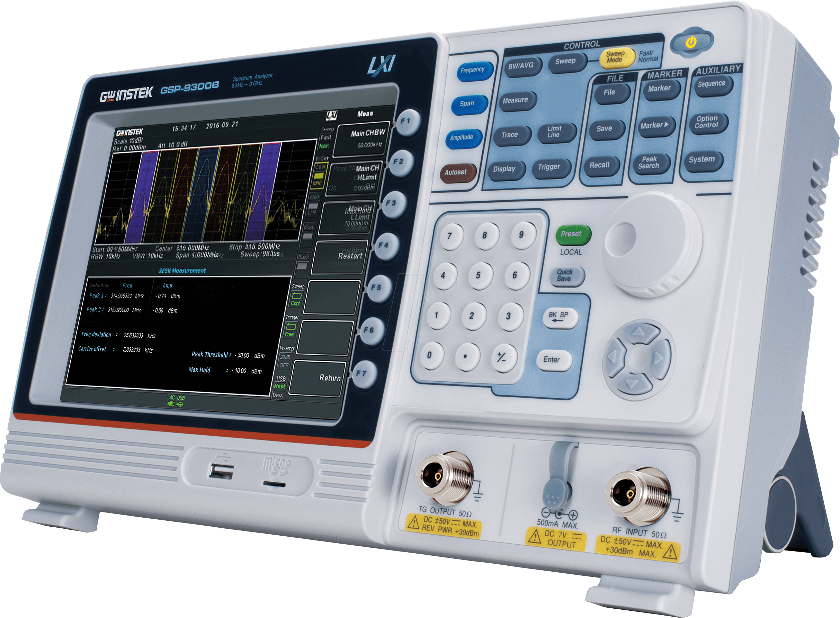
Task: Tap the green Preset key
Action: click(x=573, y=235)
